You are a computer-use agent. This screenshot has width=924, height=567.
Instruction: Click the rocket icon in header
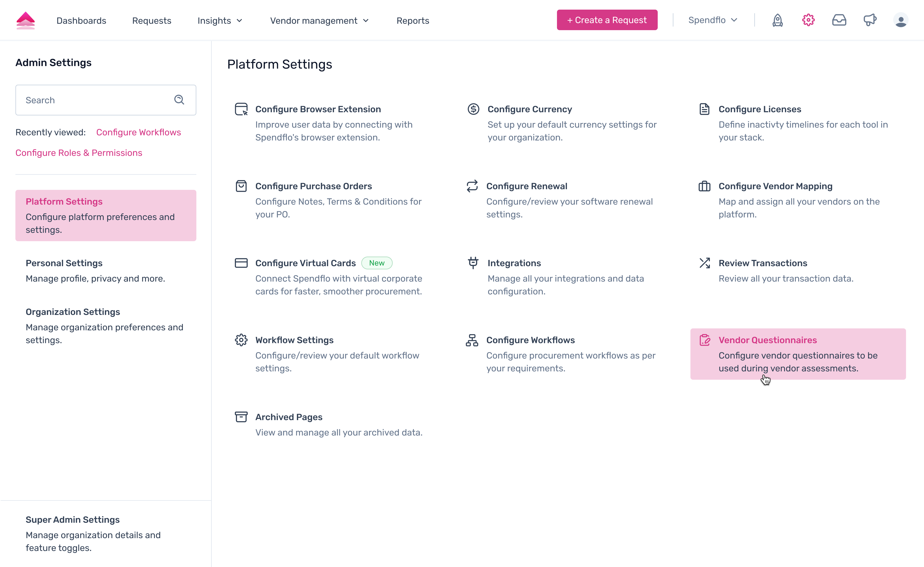(777, 20)
